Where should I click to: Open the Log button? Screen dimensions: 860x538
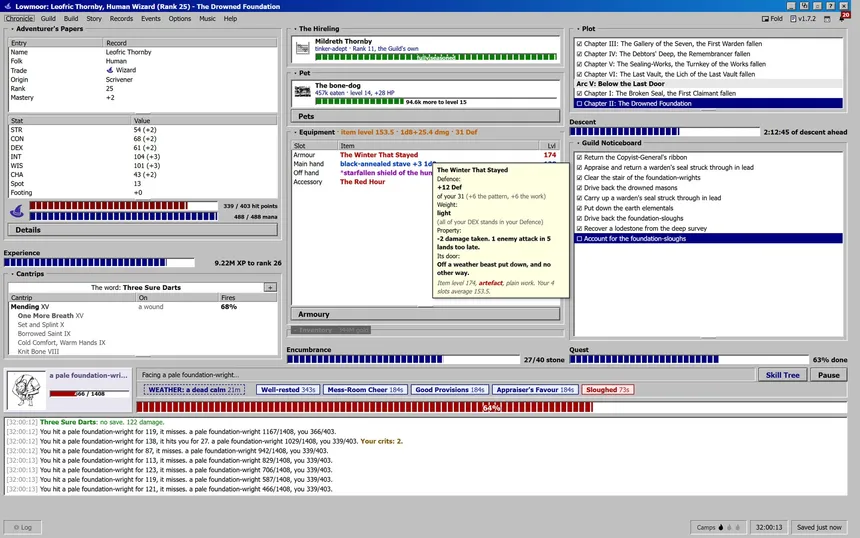pos(22,528)
